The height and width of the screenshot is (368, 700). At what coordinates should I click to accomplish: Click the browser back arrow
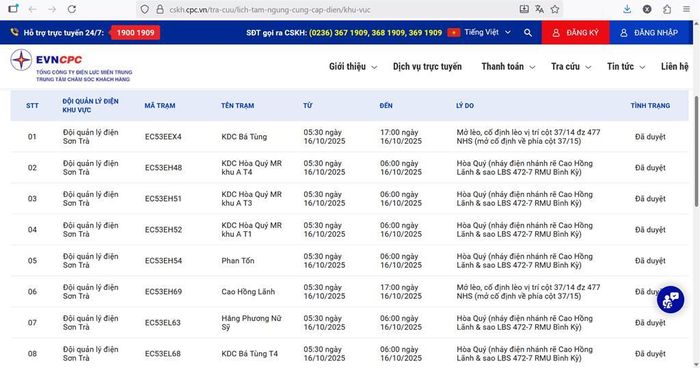pos(32,9)
